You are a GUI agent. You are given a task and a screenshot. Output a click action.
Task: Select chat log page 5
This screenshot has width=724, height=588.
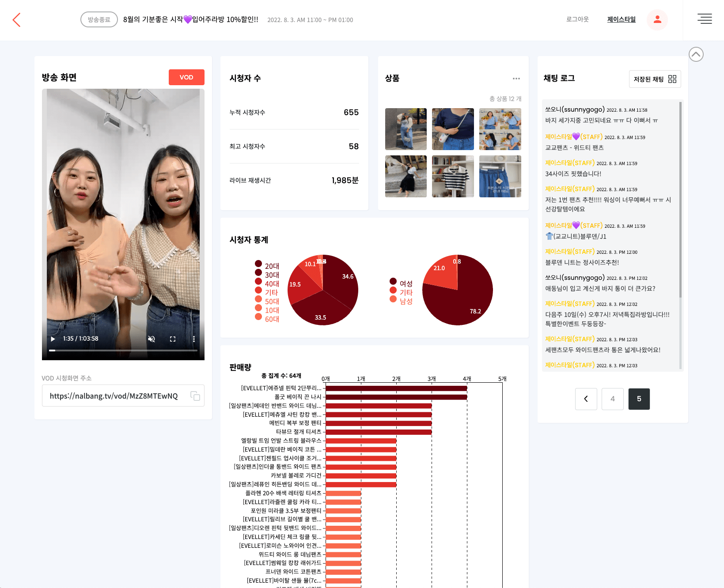coord(639,399)
